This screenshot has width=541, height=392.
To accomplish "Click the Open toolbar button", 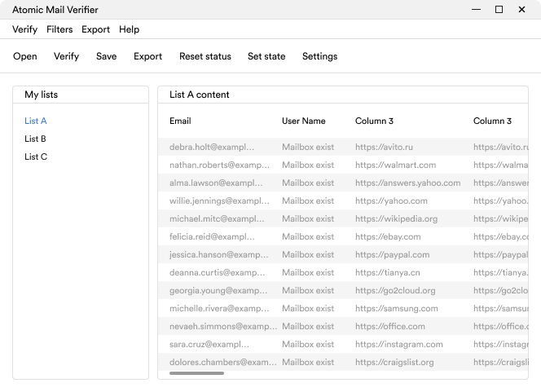I will coord(25,56).
